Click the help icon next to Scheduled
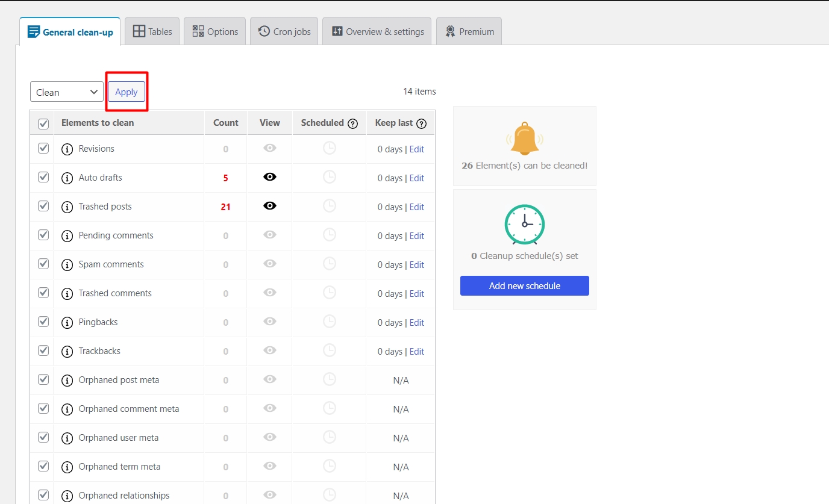 353,123
